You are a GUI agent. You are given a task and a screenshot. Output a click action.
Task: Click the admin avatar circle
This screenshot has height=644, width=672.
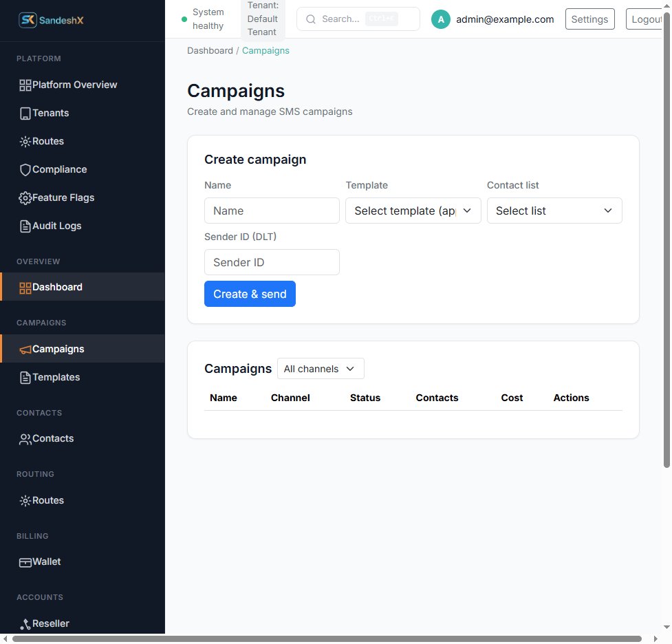441,19
